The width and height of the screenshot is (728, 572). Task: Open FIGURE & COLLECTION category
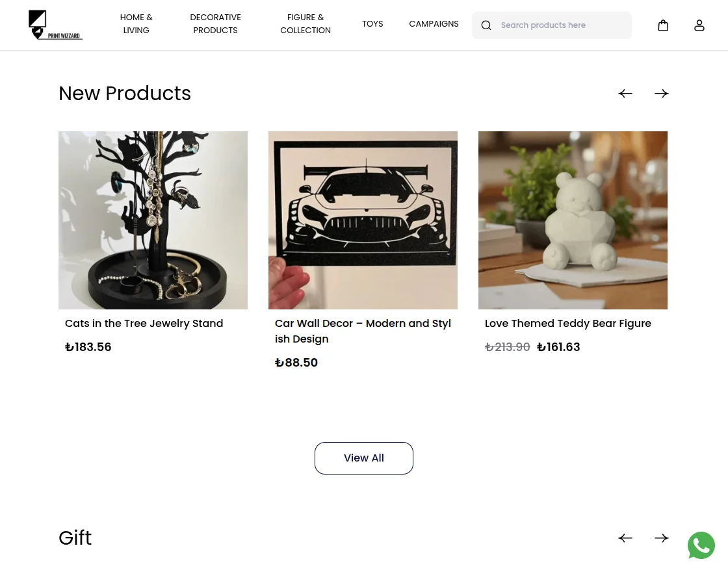pos(305,23)
